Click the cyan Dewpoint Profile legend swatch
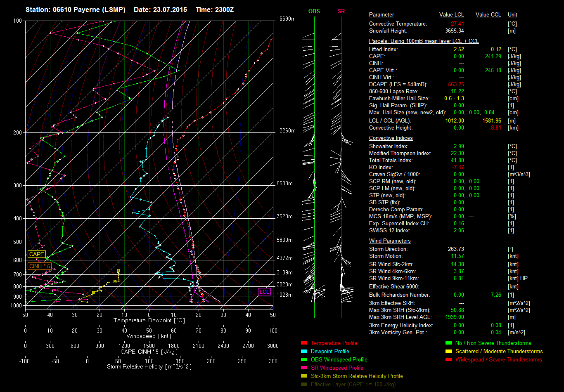This screenshot has width=564, height=392. (304, 351)
